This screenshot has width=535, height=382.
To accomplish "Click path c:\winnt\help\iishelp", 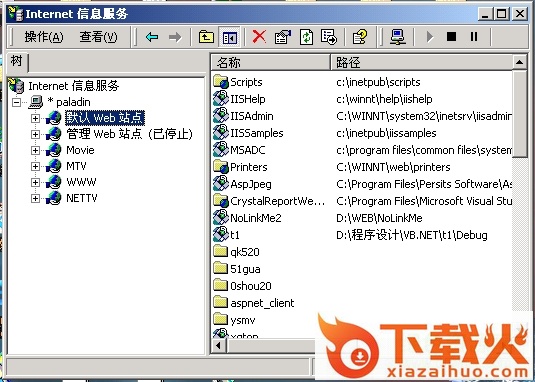I will 384,99.
